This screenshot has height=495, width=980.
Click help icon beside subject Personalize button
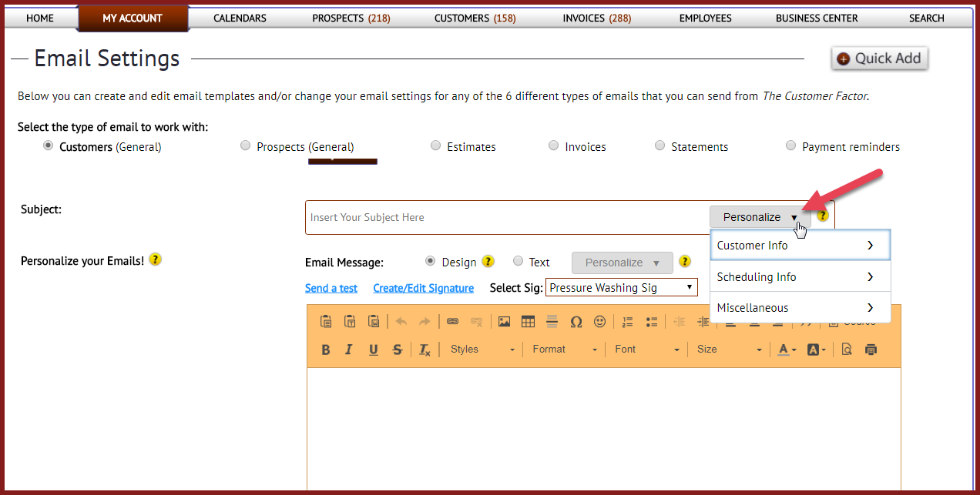823,216
